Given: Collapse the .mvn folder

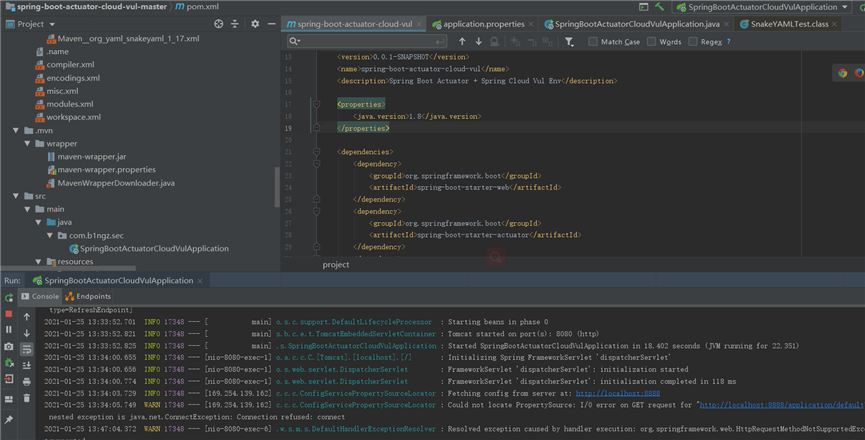Looking at the screenshot, I should point(16,131).
